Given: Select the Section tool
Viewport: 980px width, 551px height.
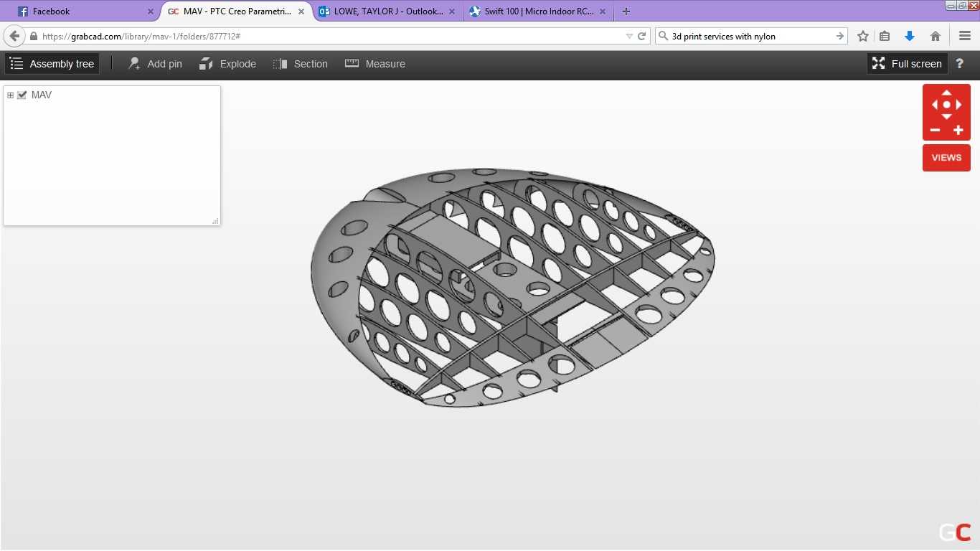Looking at the screenshot, I should click(300, 64).
